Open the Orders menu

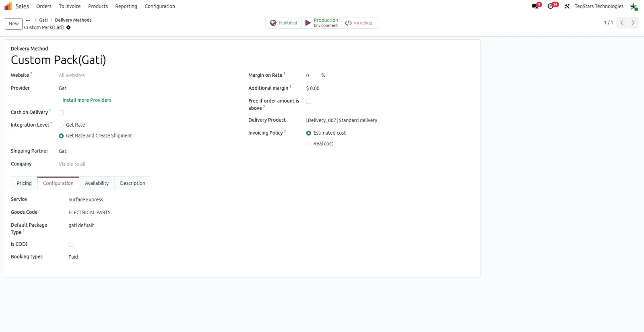click(x=44, y=6)
